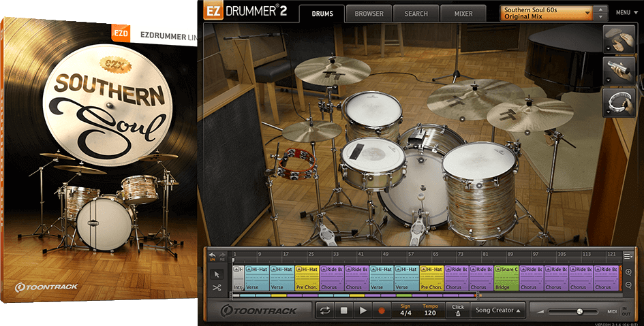Screen dimensions: 644x326
Task: Click the undo arrow above the timeline
Action: pyautogui.click(x=213, y=256)
